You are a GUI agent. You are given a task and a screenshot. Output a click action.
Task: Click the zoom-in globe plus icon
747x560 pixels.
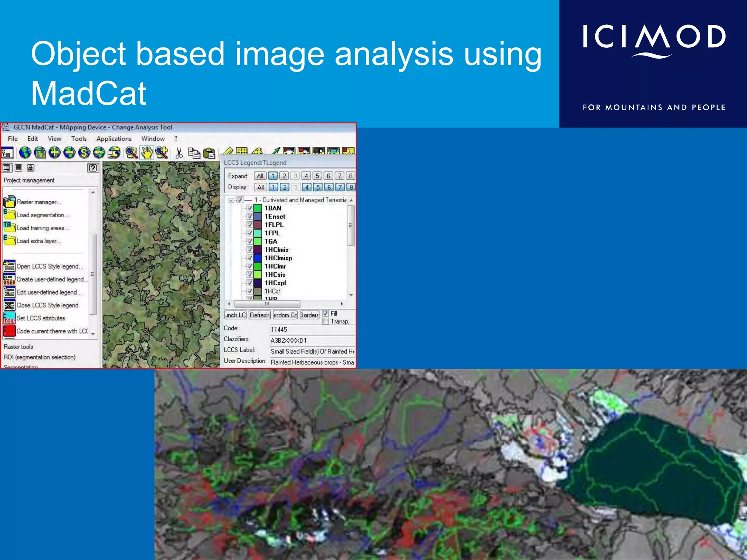click(55, 152)
